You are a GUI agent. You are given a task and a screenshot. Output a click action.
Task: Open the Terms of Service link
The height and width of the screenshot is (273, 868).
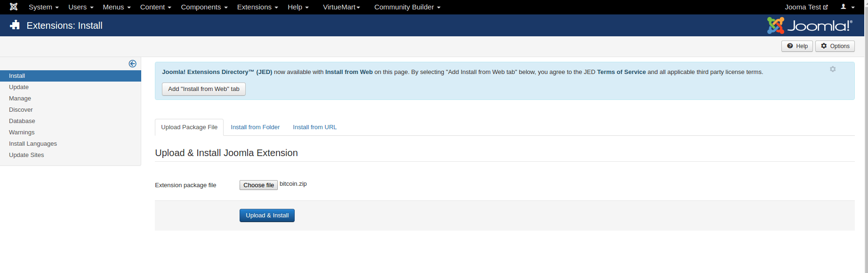[621, 72]
